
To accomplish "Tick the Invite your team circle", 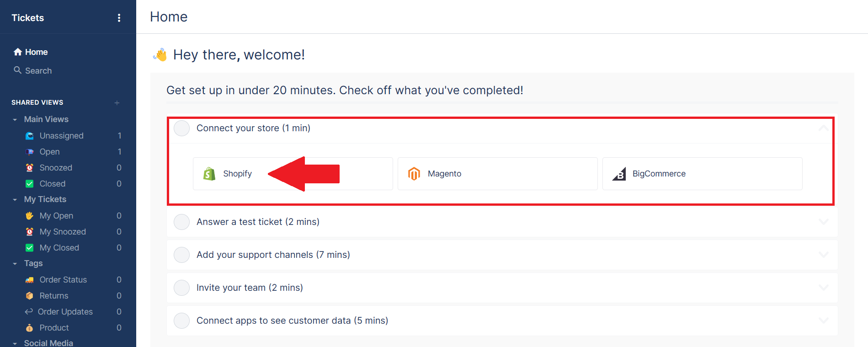I will 182,288.
